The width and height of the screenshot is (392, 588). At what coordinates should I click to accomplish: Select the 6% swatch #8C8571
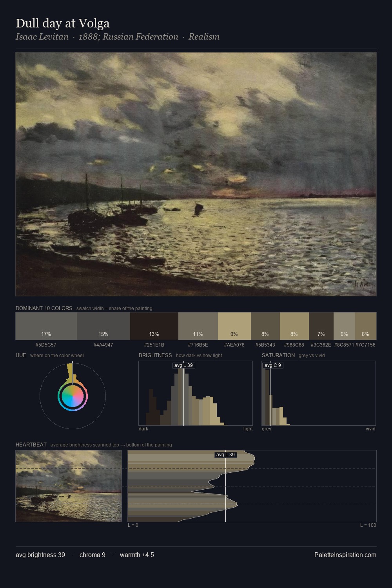pos(344,326)
